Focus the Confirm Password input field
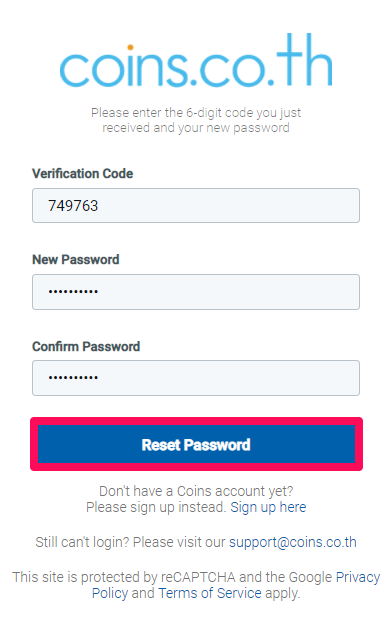391x628 pixels. pyautogui.click(x=196, y=378)
